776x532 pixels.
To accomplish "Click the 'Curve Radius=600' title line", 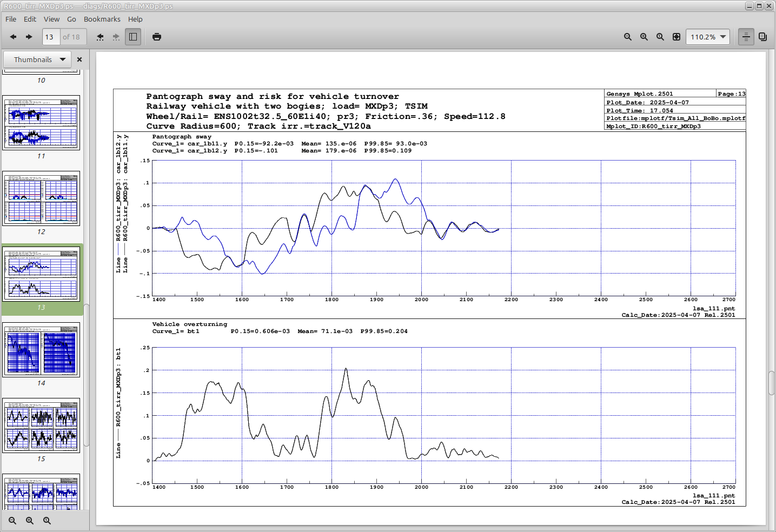I will (x=258, y=126).
